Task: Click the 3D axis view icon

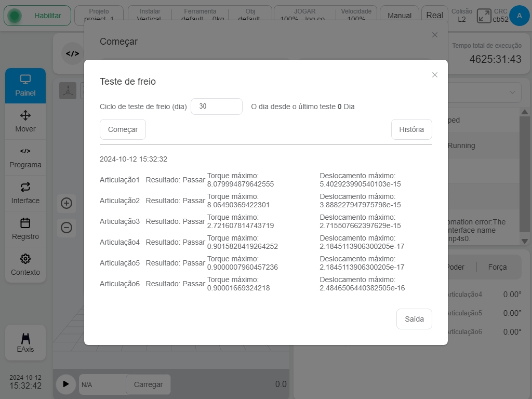Action: tap(68, 91)
